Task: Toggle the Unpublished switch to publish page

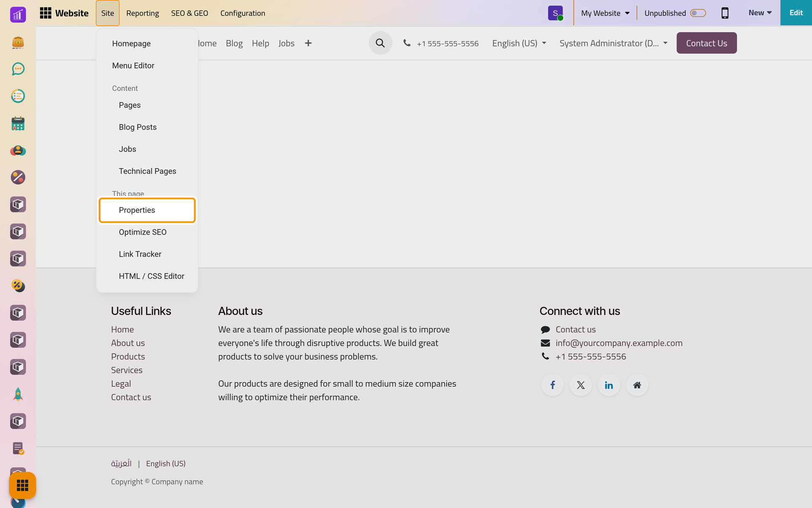Action: point(698,13)
